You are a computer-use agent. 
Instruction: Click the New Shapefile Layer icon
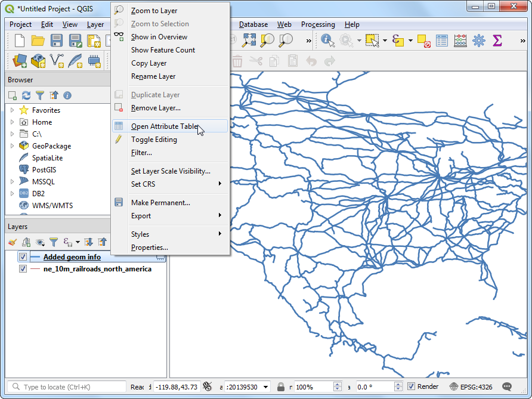[58, 61]
